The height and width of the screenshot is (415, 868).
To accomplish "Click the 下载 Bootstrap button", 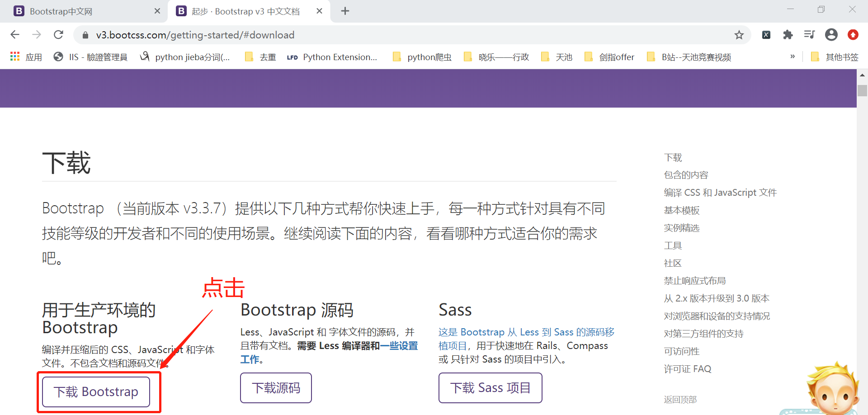I will 96,392.
